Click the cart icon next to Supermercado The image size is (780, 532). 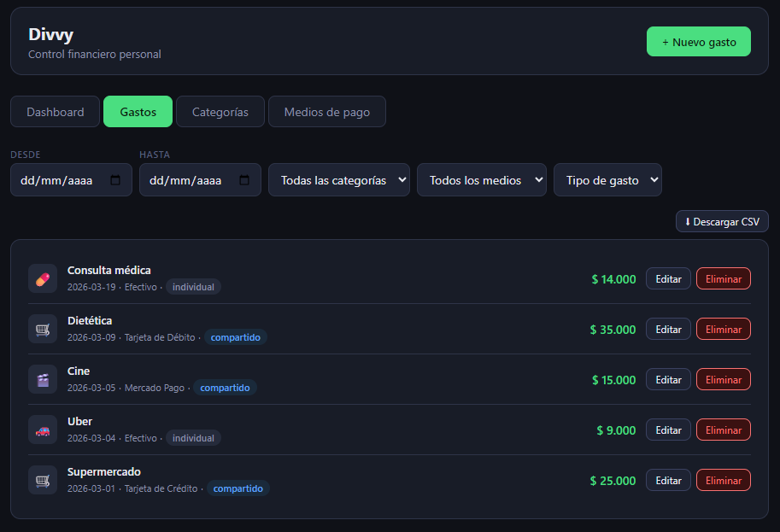point(42,480)
